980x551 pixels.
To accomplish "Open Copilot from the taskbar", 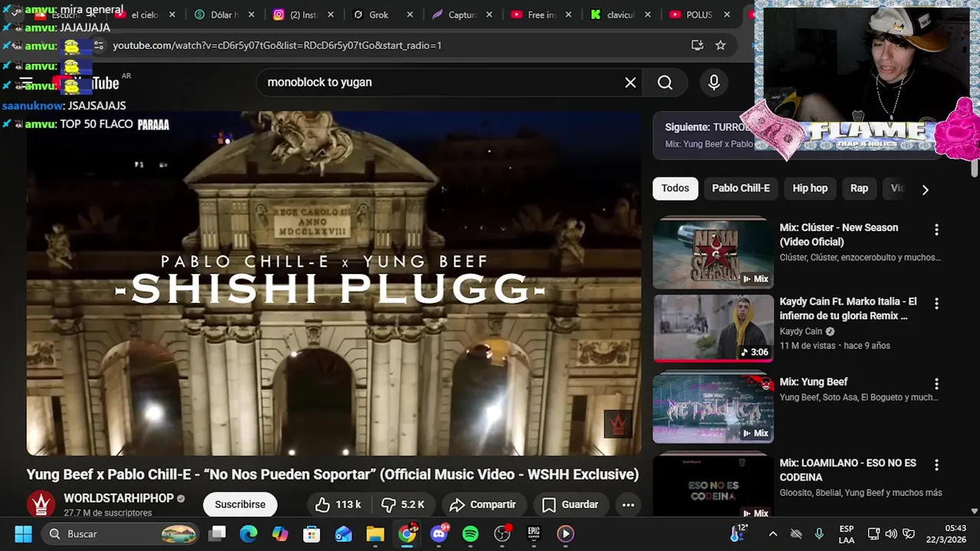I will pyautogui.click(x=280, y=533).
